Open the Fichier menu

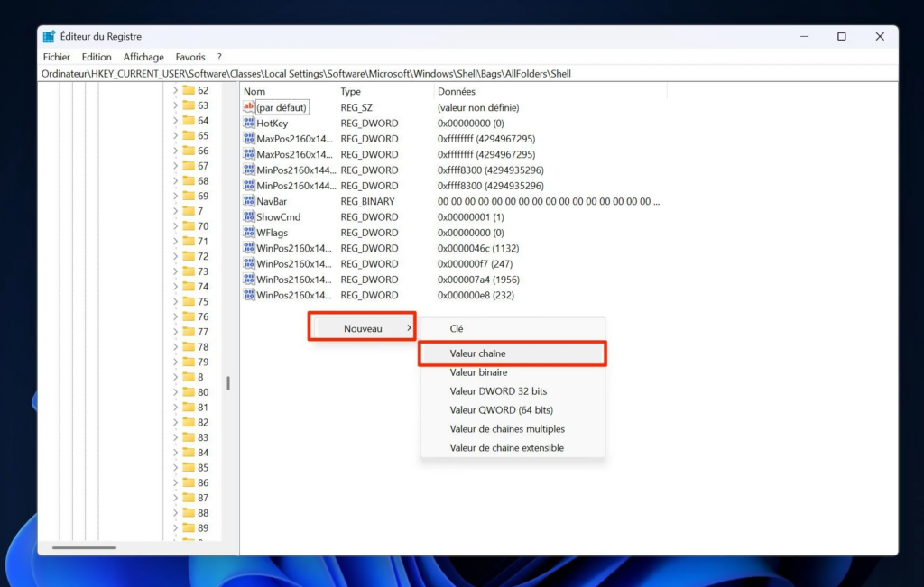56,57
